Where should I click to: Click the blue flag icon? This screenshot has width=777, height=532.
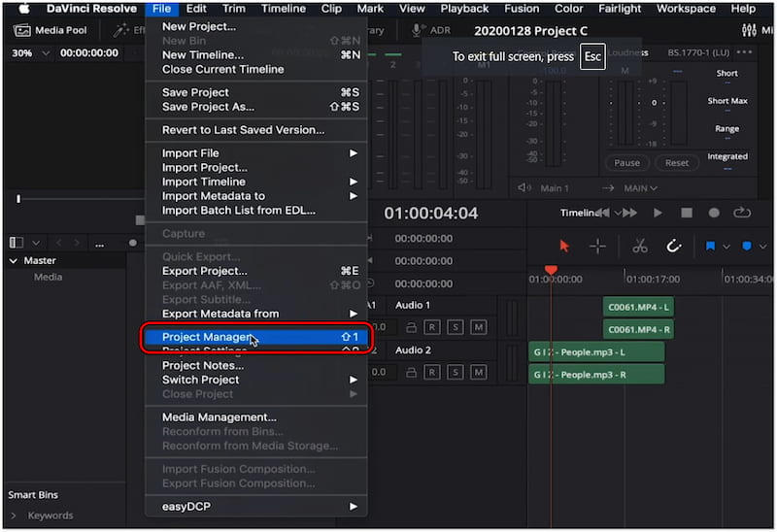(x=710, y=247)
